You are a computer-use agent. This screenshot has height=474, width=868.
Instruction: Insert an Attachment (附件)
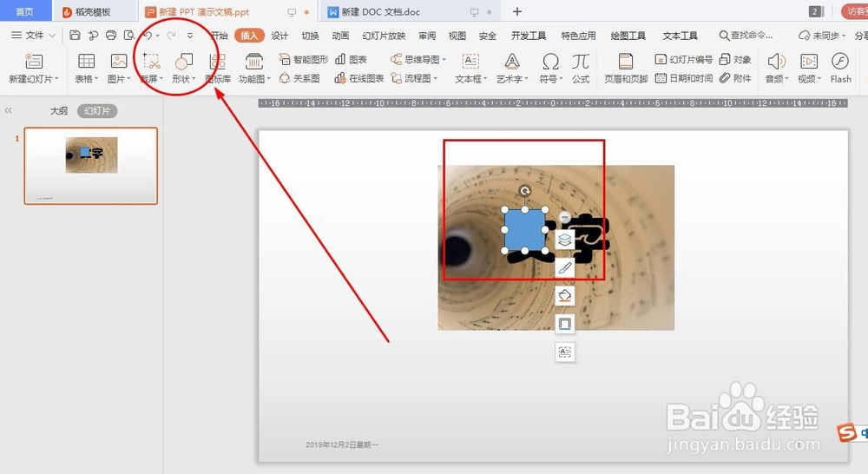[x=735, y=79]
